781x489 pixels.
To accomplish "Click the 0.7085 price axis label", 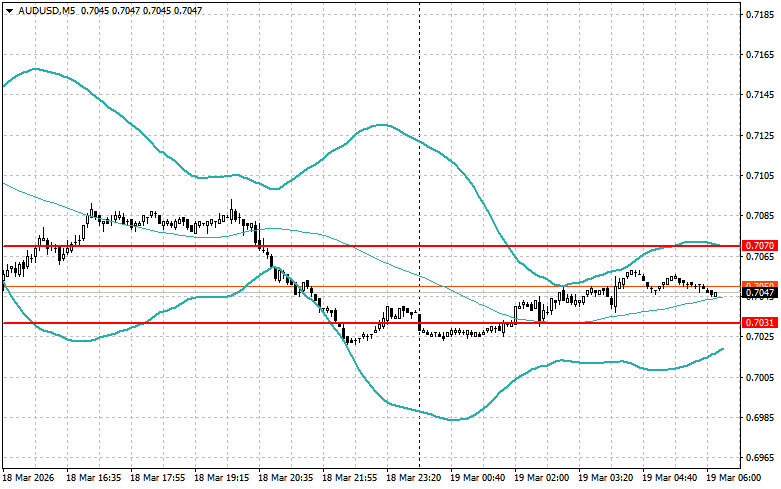I will [x=761, y=216].
